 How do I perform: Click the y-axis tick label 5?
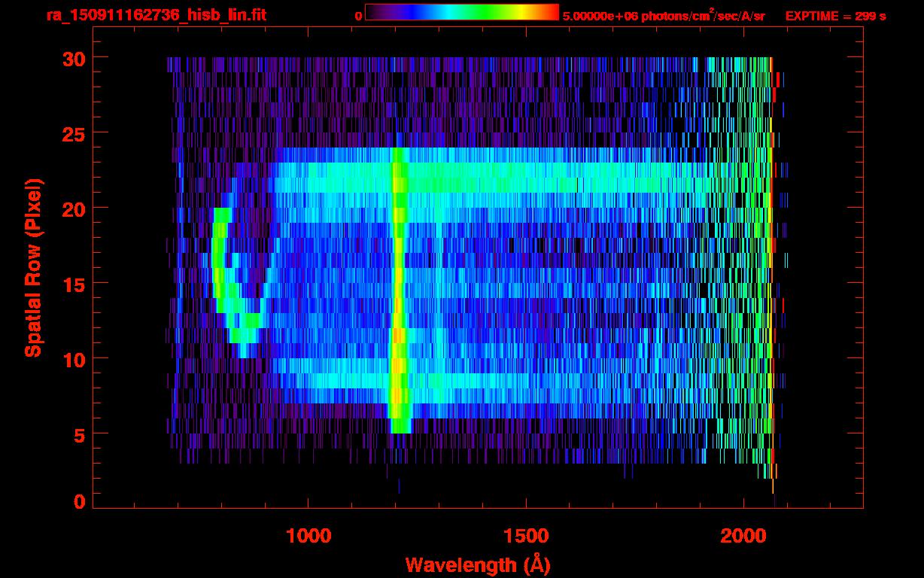[80, 434]
